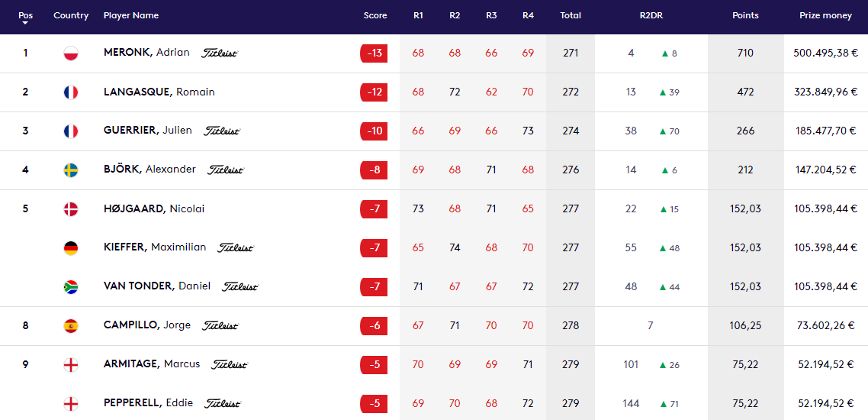This screenshot has width=868, height=420.
Task: Click Danish flag in Højgaard row
Action: (x=71, y=209)
